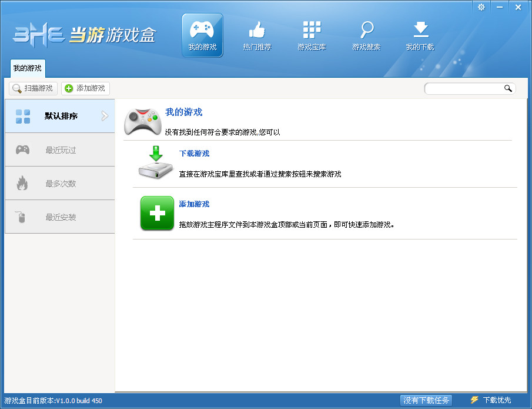Open the 游戏宝库 grid icon

(312, 28)
